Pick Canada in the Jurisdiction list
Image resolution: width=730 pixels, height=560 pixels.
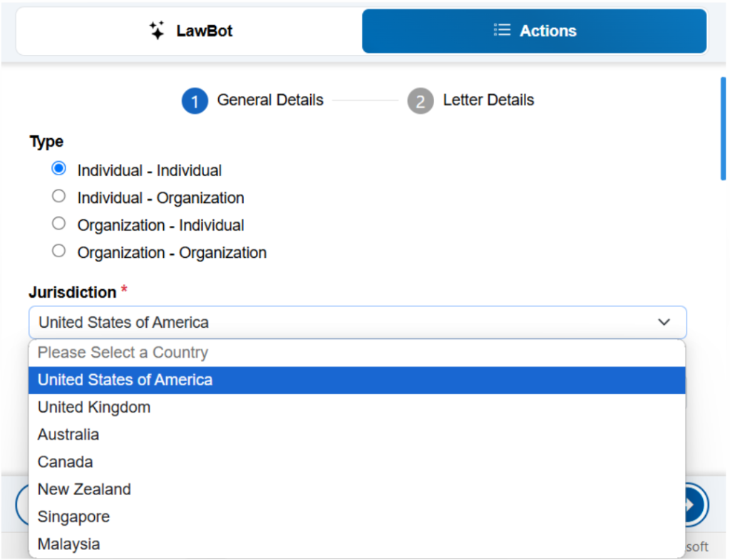tap(356, 462)
